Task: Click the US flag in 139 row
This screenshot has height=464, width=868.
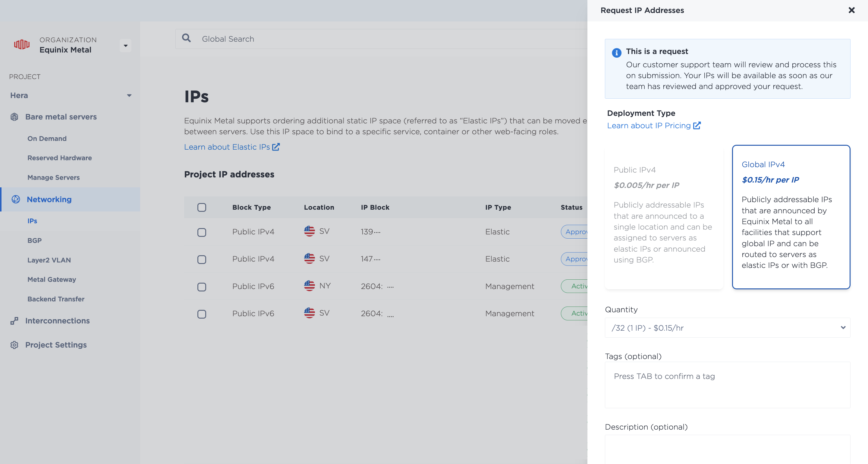Action: point(309,231)
